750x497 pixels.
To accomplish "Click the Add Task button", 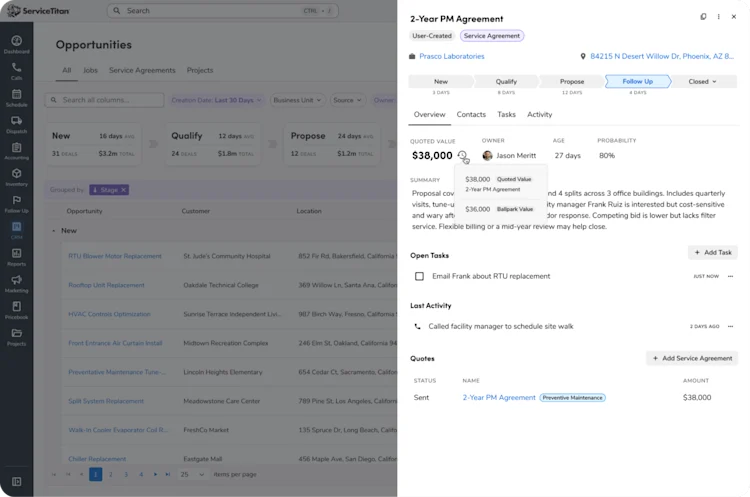I will click(713, 253).
